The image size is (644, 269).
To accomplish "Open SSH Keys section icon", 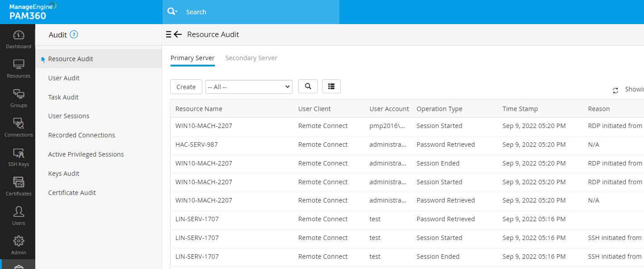I will tap(18, 153).
